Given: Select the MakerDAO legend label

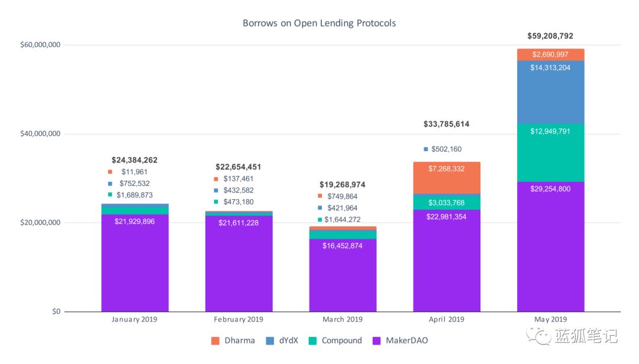Looking at the screenshot, I should [x=406, y=340].
